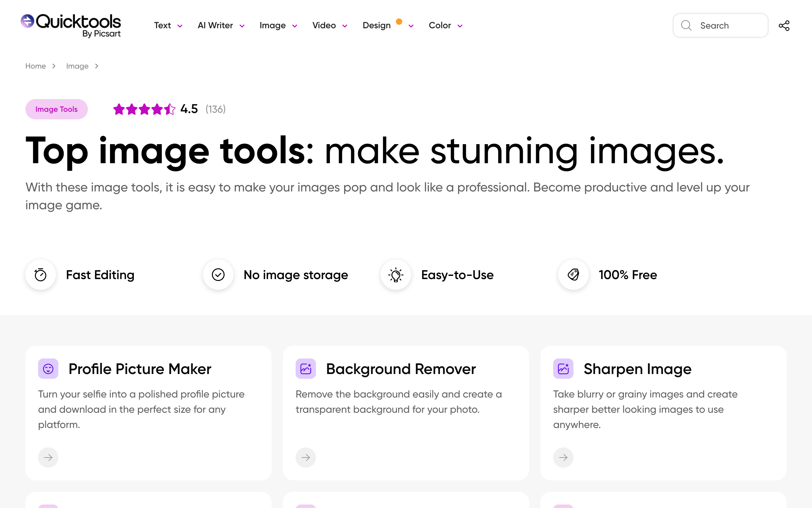Click the orange dot beside Design
812x508 pixels.
pyautogui.click(x=399, y=22)
